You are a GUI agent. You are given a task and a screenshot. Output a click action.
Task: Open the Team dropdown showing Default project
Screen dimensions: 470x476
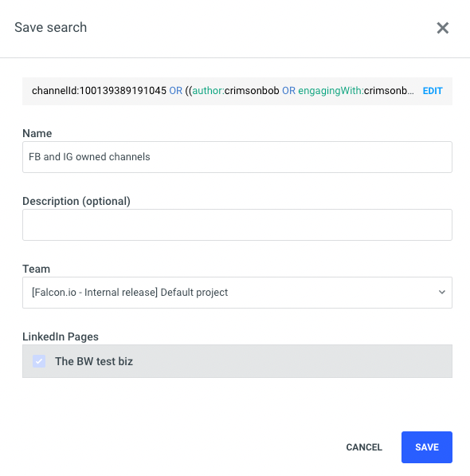237,293
